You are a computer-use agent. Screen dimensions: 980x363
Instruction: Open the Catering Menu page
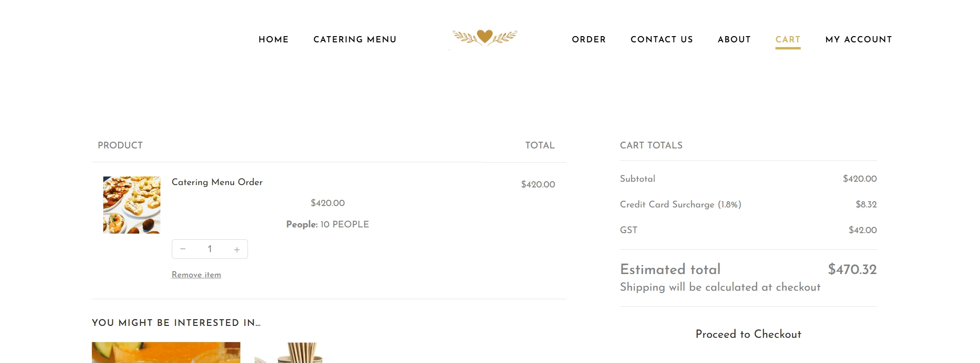point(355,39)
